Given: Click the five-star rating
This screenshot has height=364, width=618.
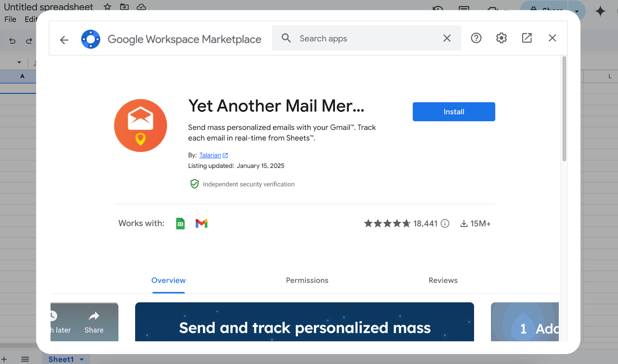Looking at the screenshot, I should [387, 223].
